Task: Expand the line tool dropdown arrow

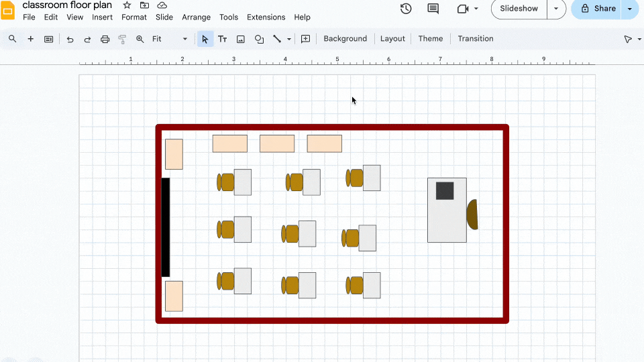Action: tap(289, 39)
